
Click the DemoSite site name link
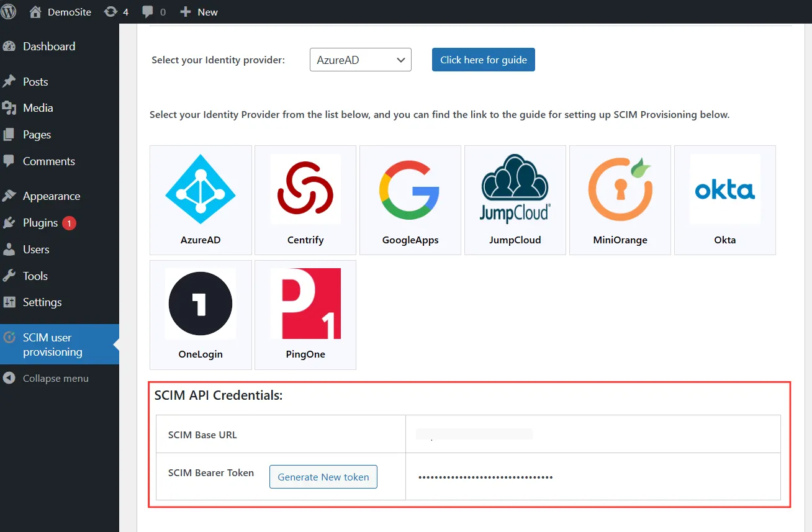70,12
